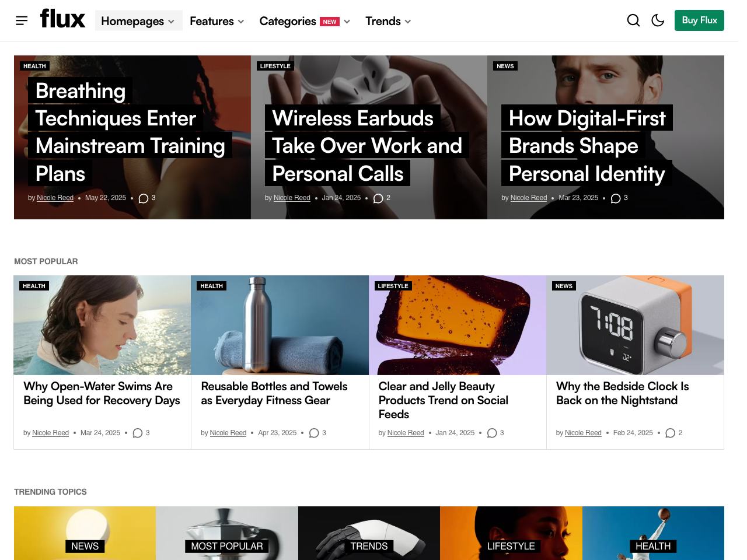
Task: Click comment icon on Wireless Earbuds article
Action: tap(378, 198)
